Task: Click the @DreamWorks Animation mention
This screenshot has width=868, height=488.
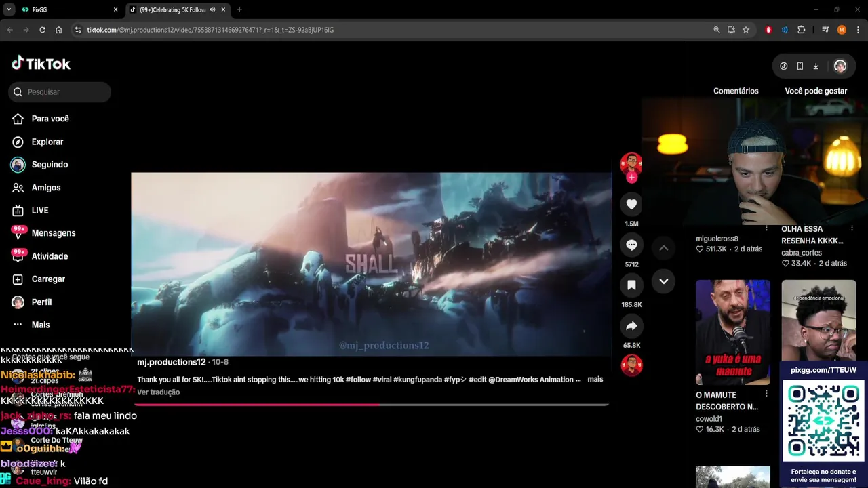Action: (531, 380)
